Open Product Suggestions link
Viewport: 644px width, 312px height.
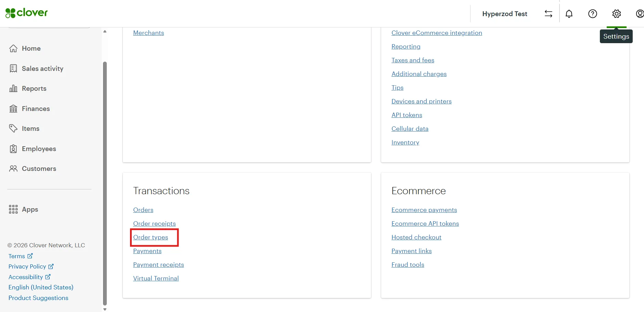38,298
